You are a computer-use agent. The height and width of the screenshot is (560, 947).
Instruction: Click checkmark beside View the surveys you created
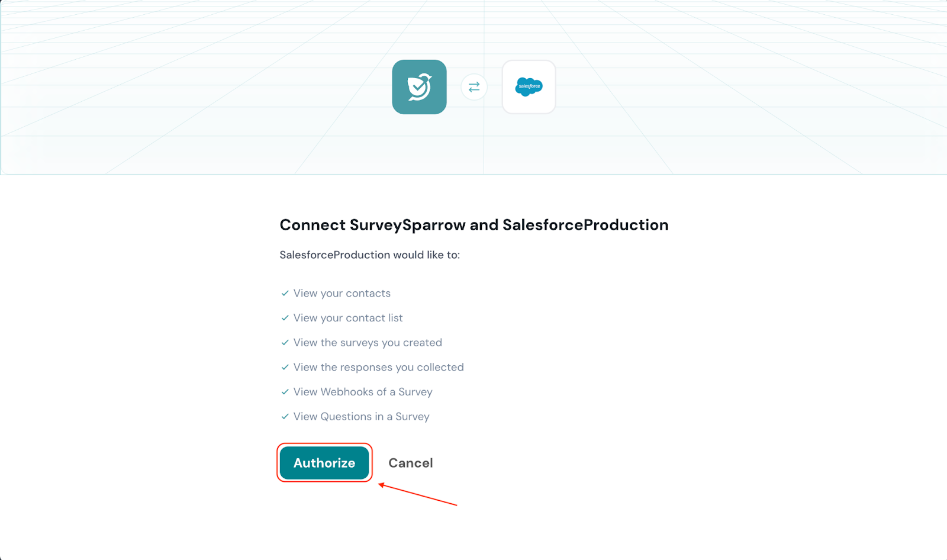[285, 343]
